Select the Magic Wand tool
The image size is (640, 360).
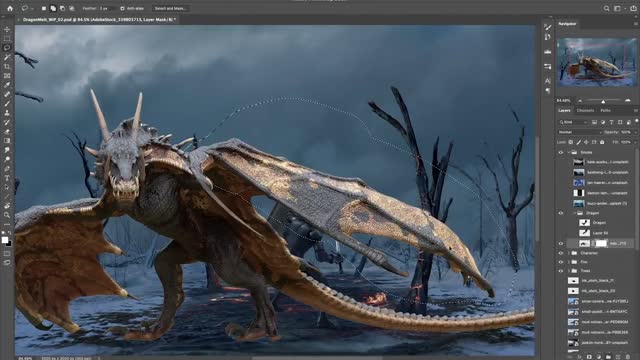coord(7,57)
